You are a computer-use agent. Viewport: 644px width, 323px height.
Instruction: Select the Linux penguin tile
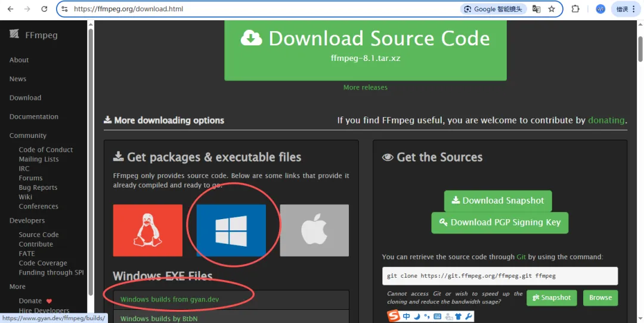[x=148, y=230]
